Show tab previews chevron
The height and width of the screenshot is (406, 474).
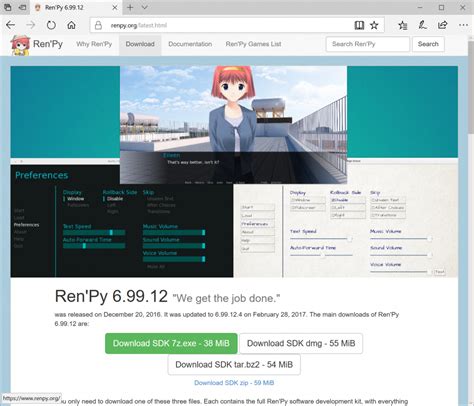click(x=145, y=7)
